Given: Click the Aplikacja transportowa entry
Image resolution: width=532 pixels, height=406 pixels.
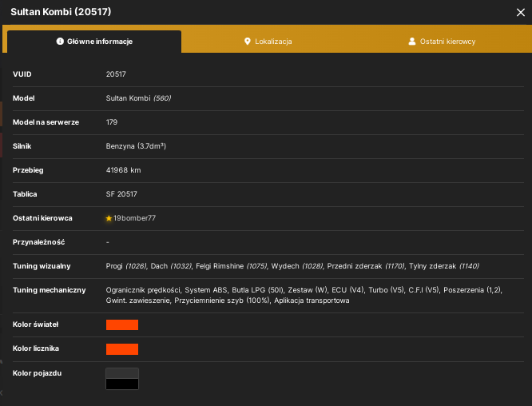Looking at the screenshot, I should point(312,301).
